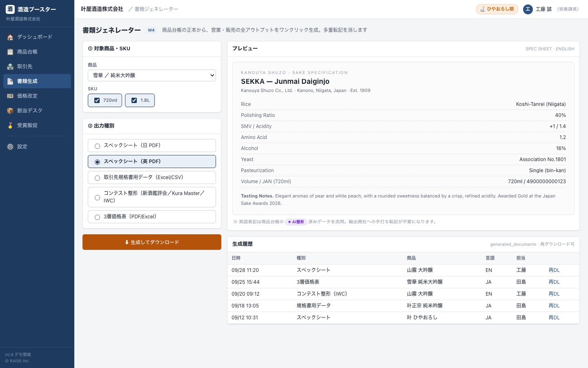Click the SPEC SHEET · ENGLISH label
This screenshot has width=588, height=368.
coord(550,49)
